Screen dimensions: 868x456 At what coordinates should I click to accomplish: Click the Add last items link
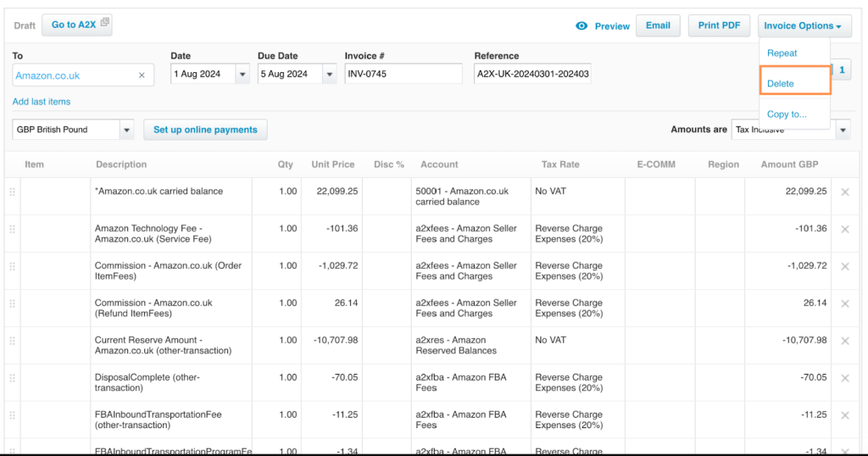[42, 102]
